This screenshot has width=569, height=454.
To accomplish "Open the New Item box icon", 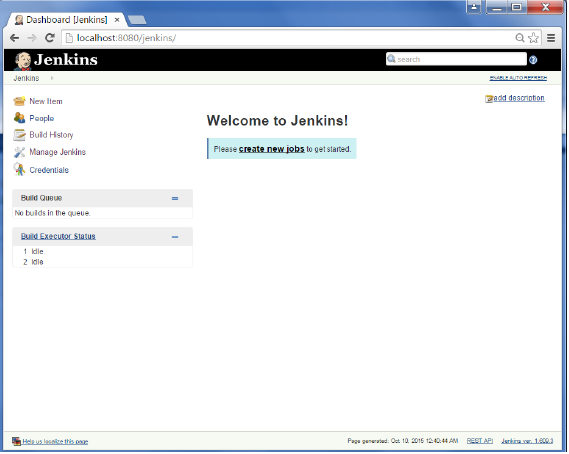I will (x=19, y=101).
